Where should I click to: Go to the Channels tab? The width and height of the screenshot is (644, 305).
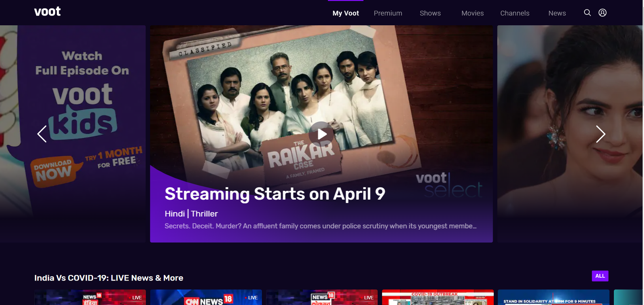click(515, 13)
